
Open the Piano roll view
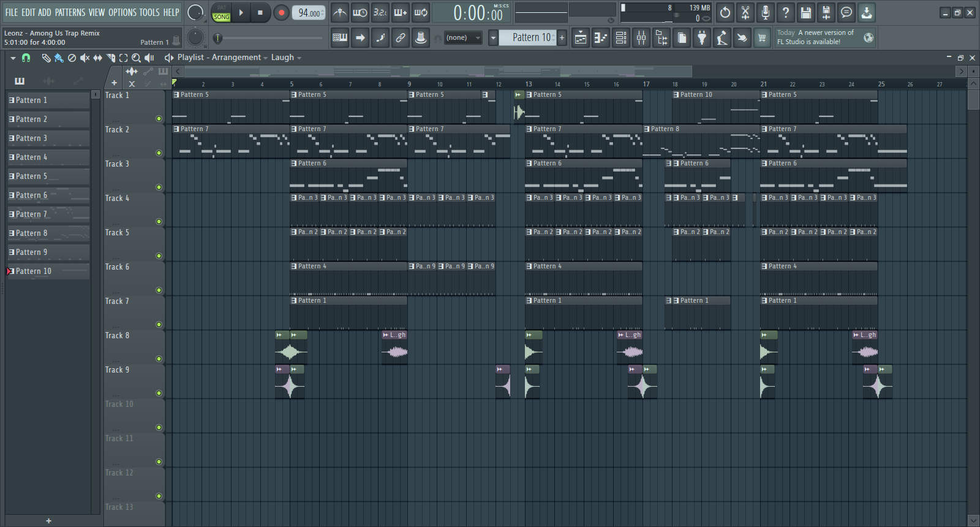(x=601, y=38)
